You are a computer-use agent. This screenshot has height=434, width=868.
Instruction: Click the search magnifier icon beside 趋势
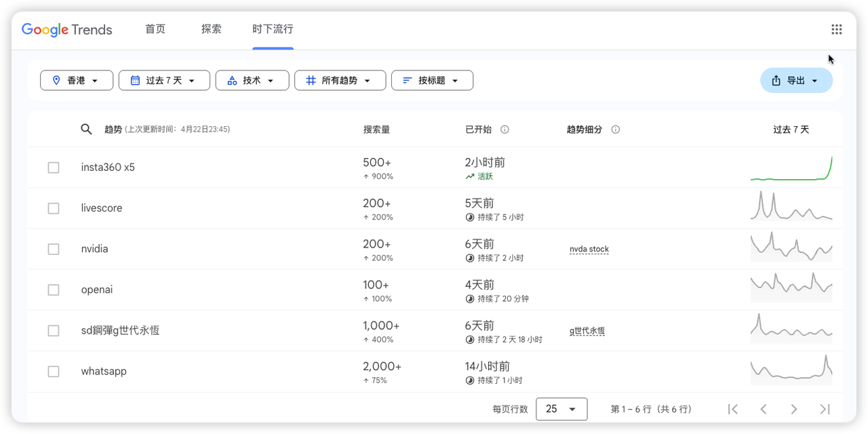[86, 129]
